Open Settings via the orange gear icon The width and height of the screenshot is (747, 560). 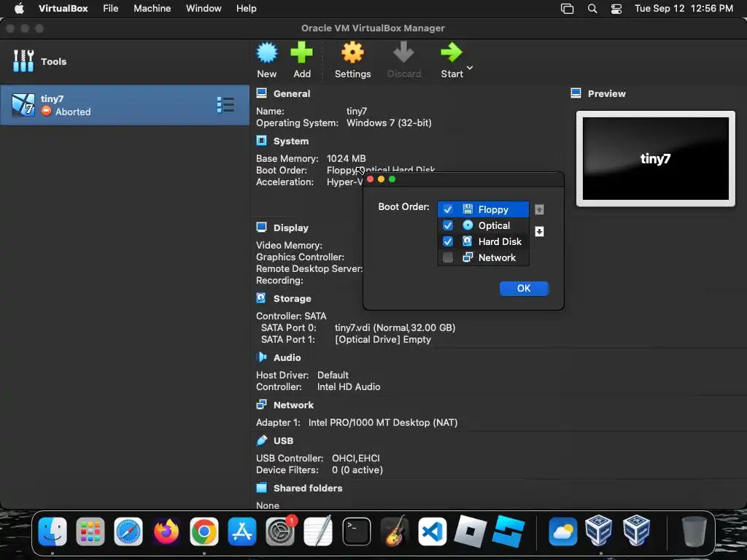click(352, 52)
